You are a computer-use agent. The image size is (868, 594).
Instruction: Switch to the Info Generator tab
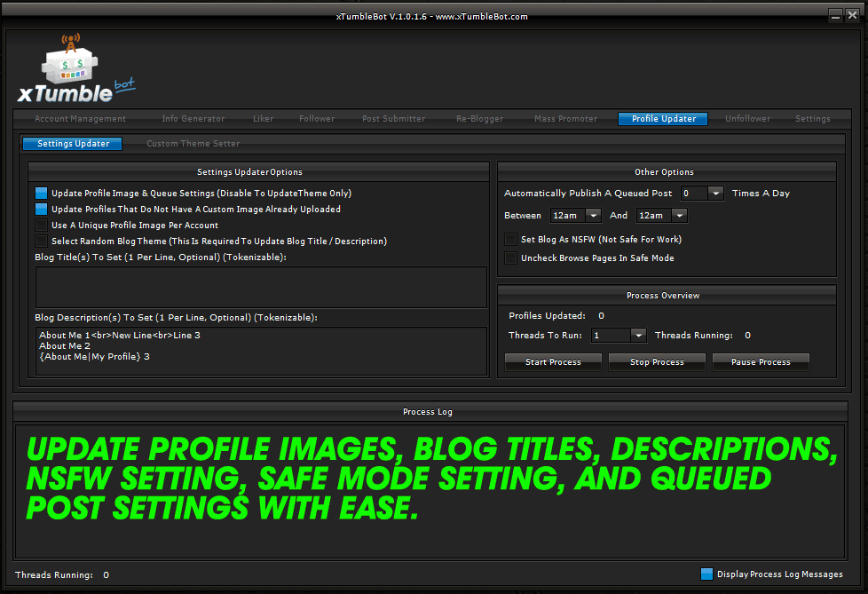tap(193, 118)
